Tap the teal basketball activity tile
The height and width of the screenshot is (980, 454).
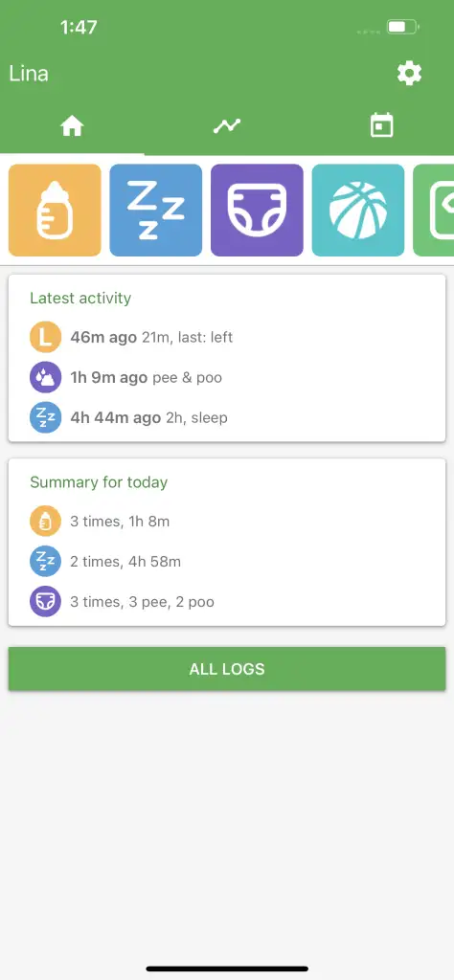pos(358,210)
